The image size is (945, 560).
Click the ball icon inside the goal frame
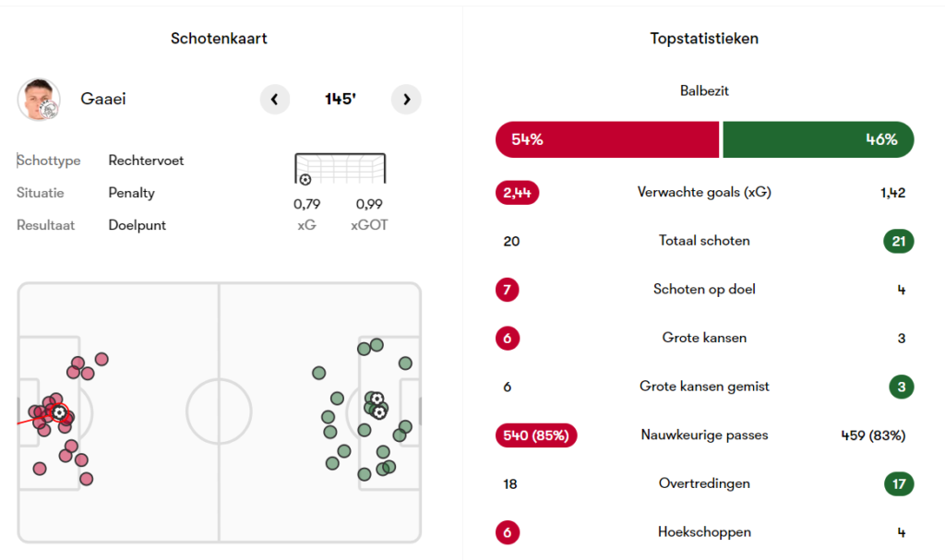305,179
